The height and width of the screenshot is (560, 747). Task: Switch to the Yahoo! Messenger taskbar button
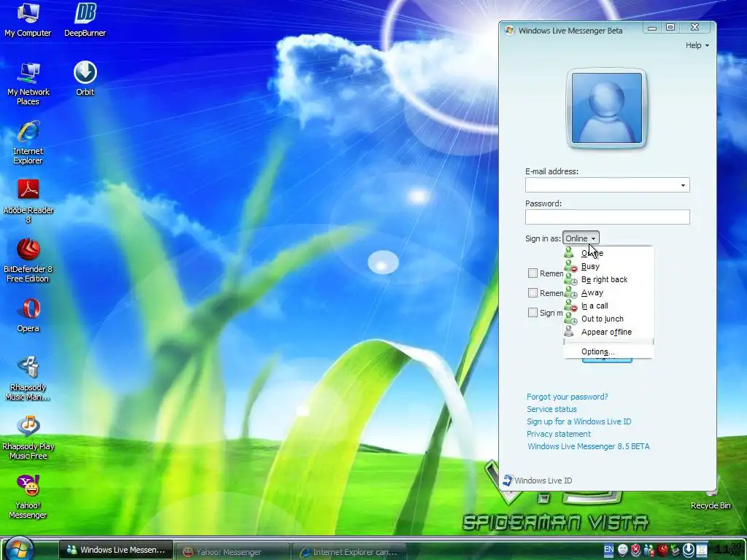232,551
